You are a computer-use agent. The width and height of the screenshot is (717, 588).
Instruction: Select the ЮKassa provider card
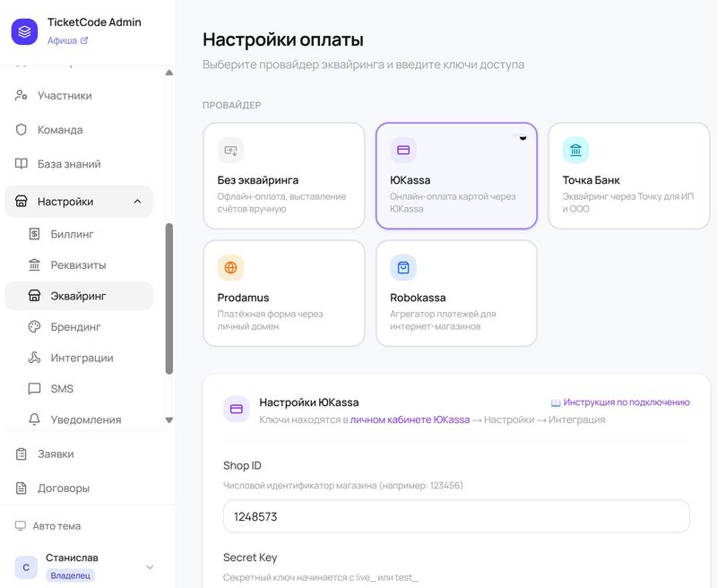point(456,176)
